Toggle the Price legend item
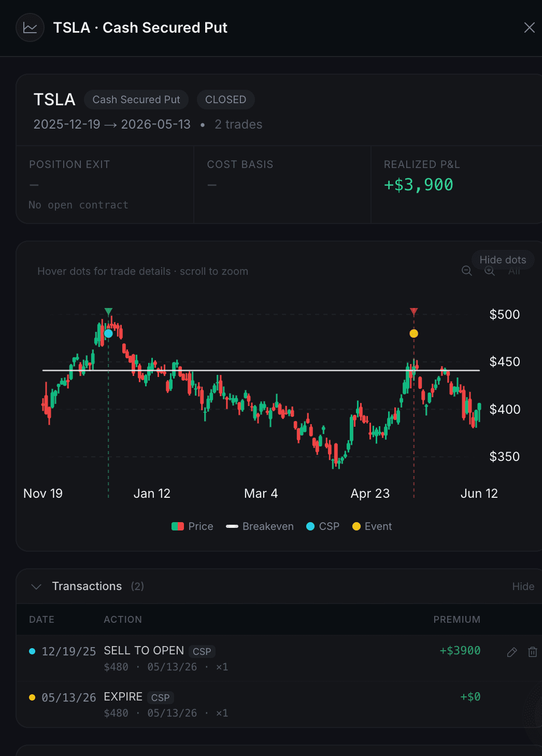The height and width of the screenshot is (756, 542). point(192,526)
